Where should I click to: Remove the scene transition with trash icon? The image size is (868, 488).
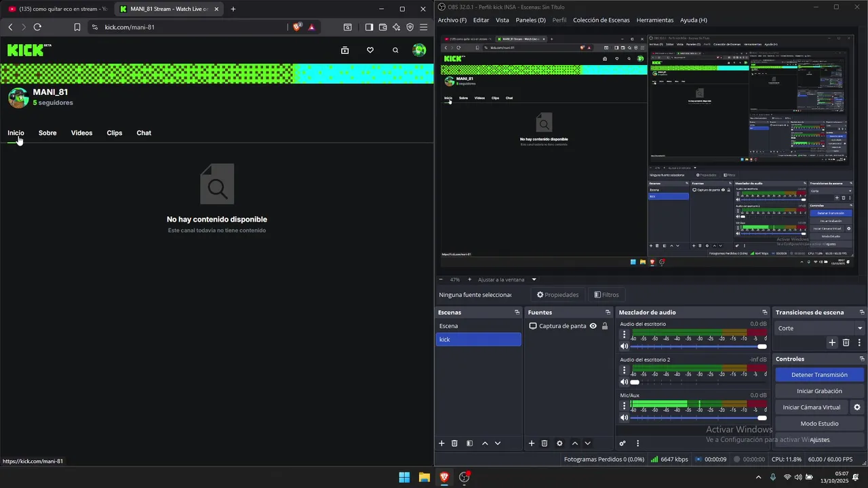pos(846,342)
